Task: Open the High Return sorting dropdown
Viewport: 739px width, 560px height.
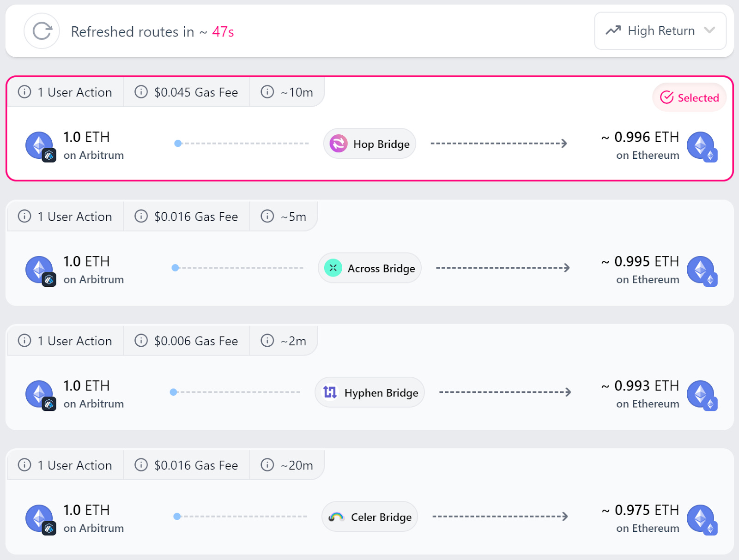Action: click(660, 31)
